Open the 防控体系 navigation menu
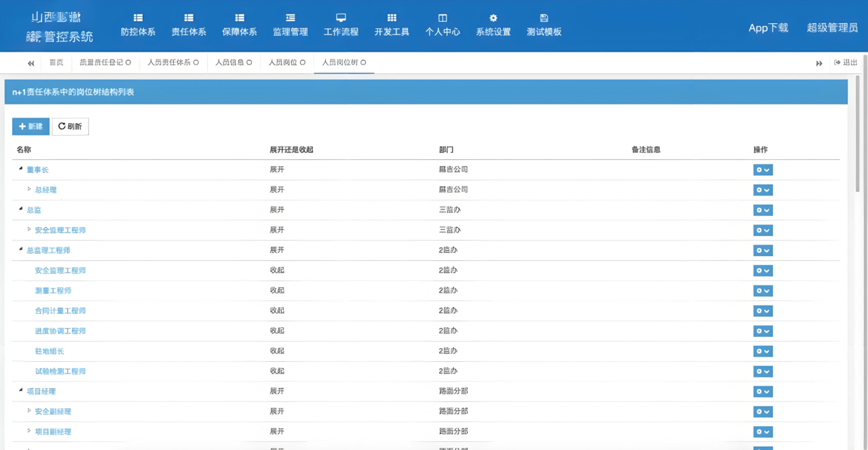Image resolution: width=868 pixels, height=450 pixels. point(138,25)
